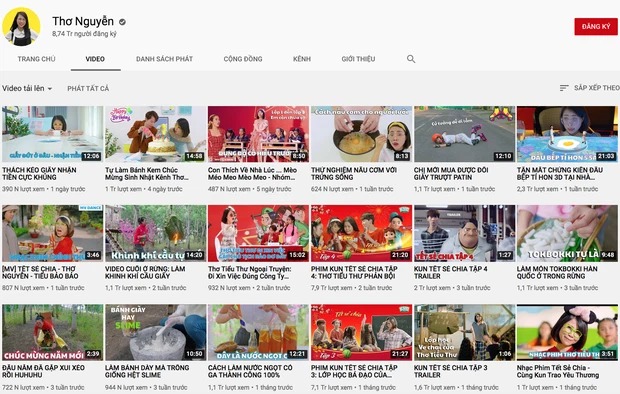This screenshot has width=620, height=394.
Task: Open Thơ Nguyễn channel name link
Action: point(83,21)
